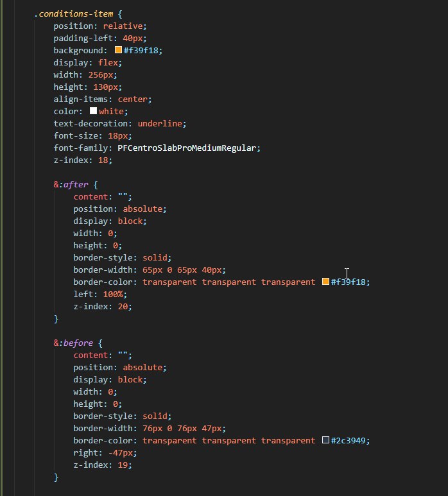Click the border-style 'solid' value in the &:after block
The width and height of the screenshot is (448, 496).
coord(155,257)
